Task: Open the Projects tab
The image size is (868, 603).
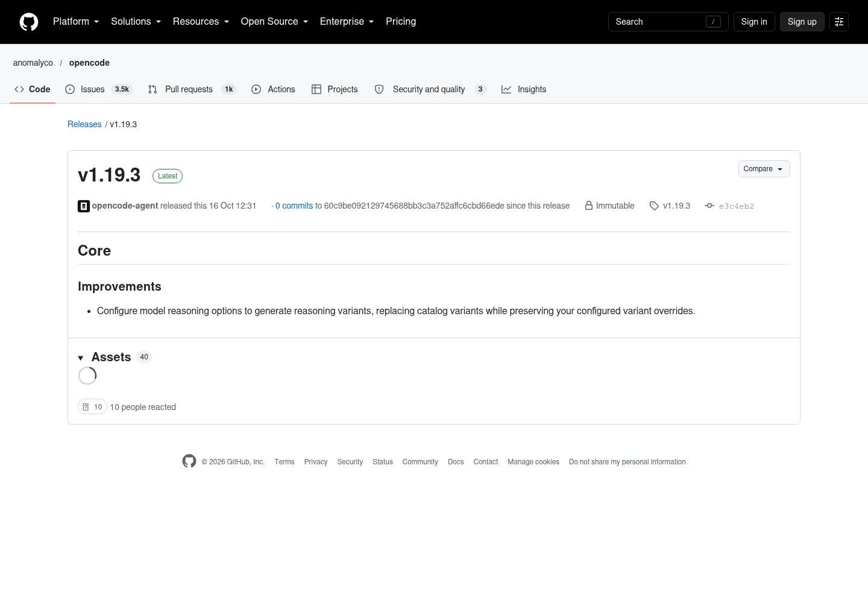Action: [335, 89]
